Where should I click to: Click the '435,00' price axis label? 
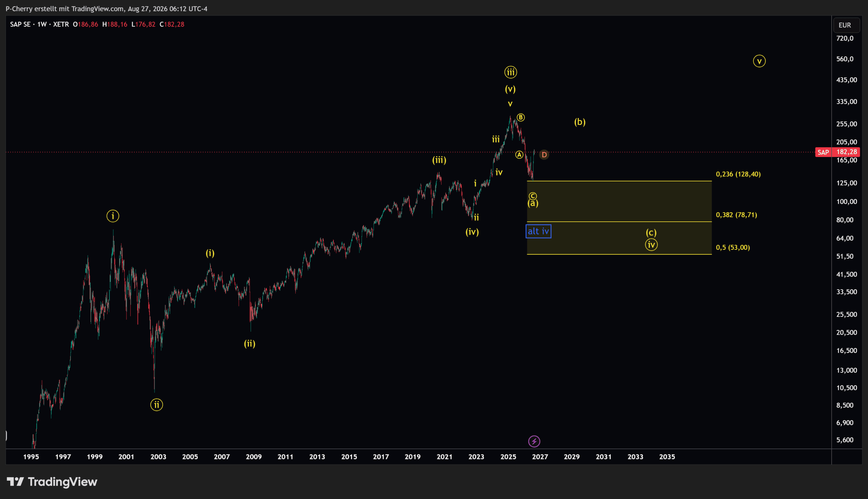(x=846, y=80)
